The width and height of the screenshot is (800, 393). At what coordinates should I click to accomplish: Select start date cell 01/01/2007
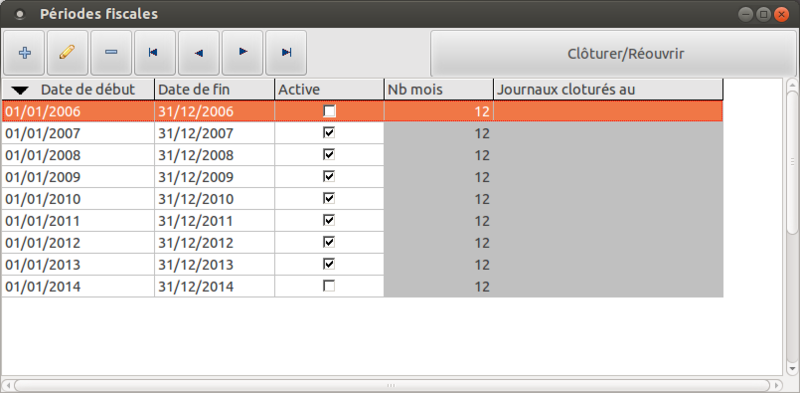(x=78, y=133)
